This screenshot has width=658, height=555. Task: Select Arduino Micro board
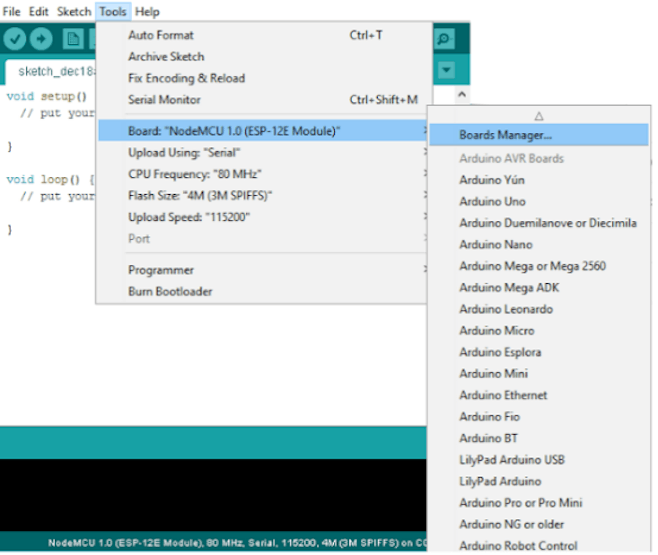(x=539, y=331)
